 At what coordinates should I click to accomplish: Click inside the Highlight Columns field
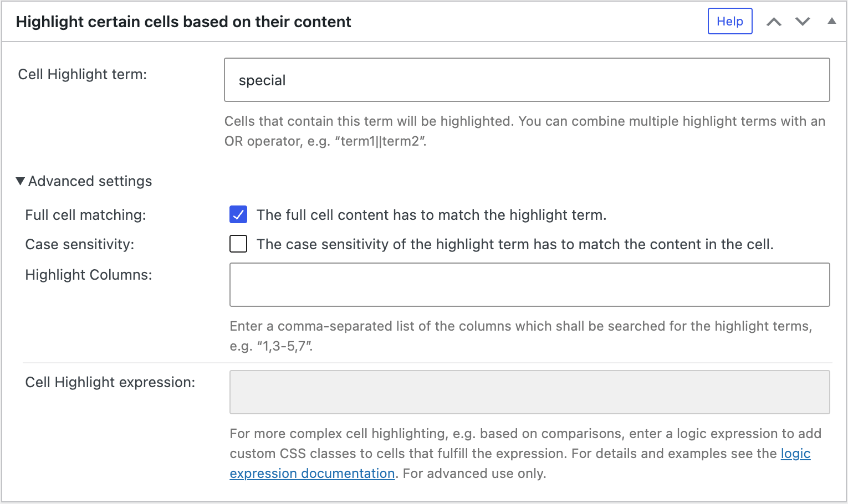[529, 284]
